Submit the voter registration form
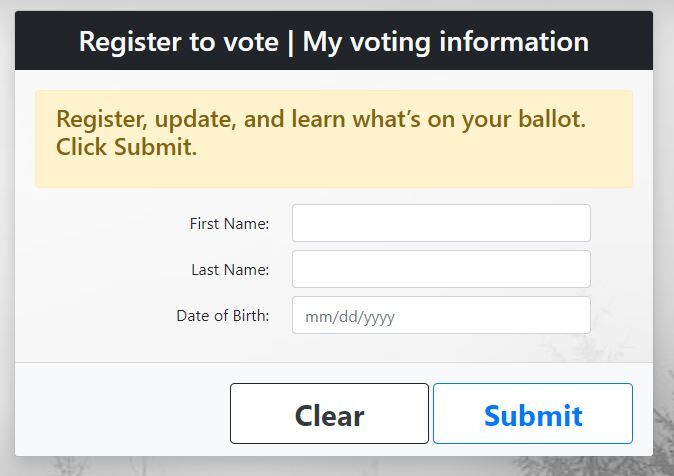674x476 pixels. tap(532, 414)
